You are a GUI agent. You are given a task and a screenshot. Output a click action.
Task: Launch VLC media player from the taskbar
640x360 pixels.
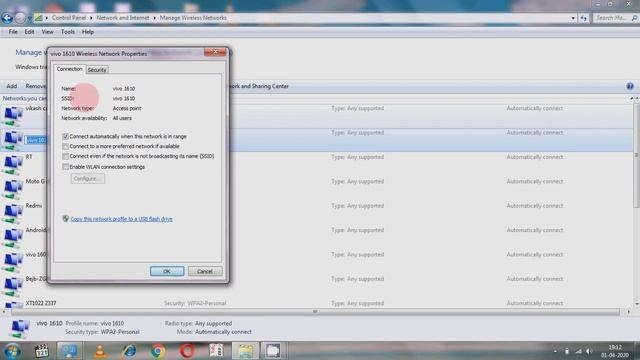pyautogui.click(x=100, y=351)
